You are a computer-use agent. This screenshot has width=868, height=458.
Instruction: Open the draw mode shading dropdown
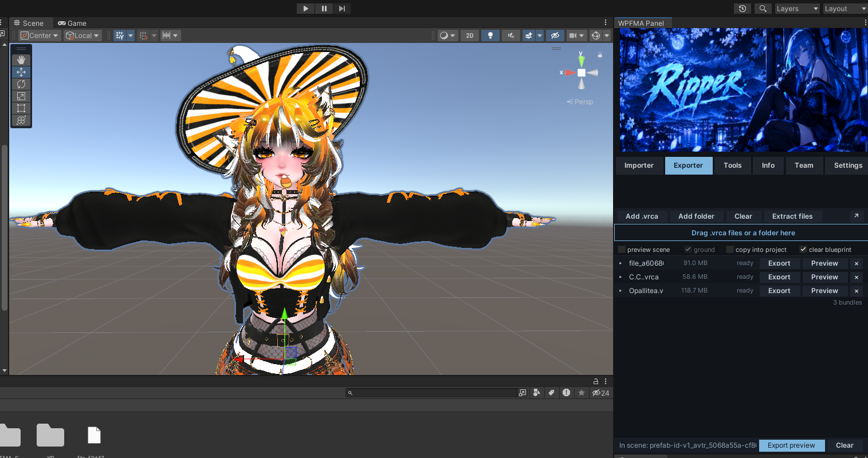tap(447, 35)
